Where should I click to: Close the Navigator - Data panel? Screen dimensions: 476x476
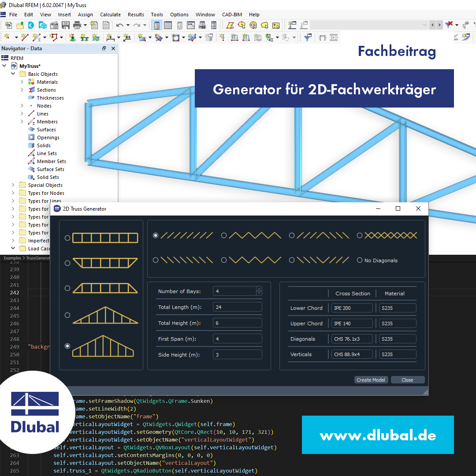pos(113,48)
